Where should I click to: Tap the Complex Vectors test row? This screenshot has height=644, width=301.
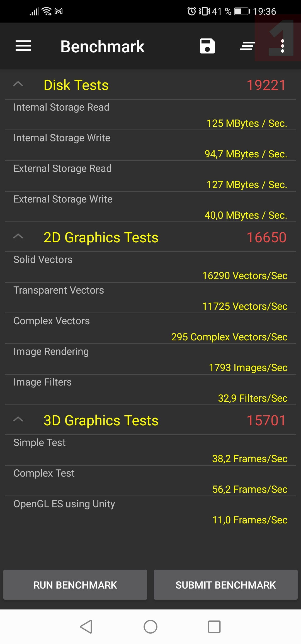point(151,328)
